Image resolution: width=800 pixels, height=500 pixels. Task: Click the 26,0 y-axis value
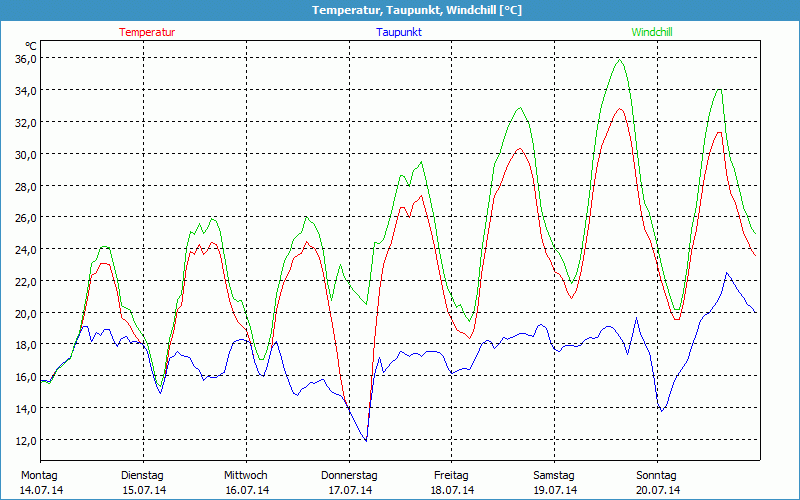27,218
